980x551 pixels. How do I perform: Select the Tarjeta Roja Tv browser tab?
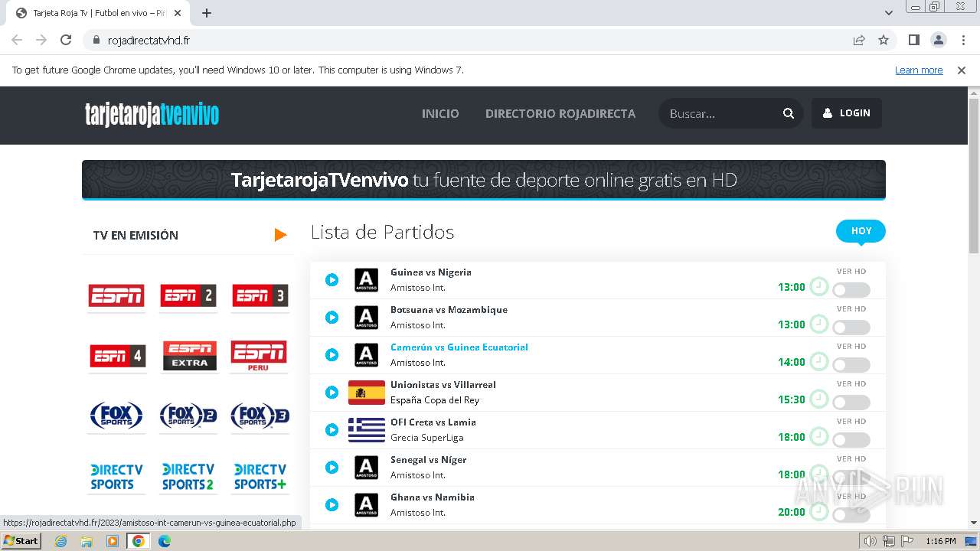coord(100,13)
